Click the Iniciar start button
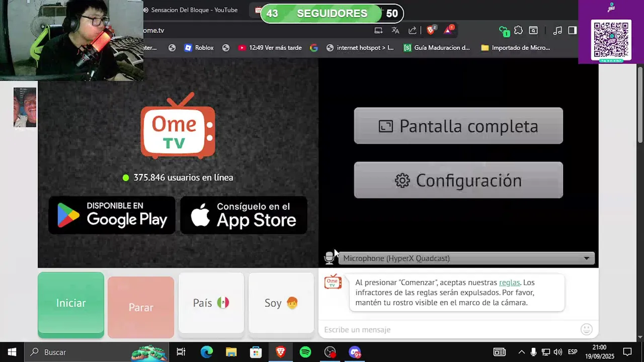 71,303
